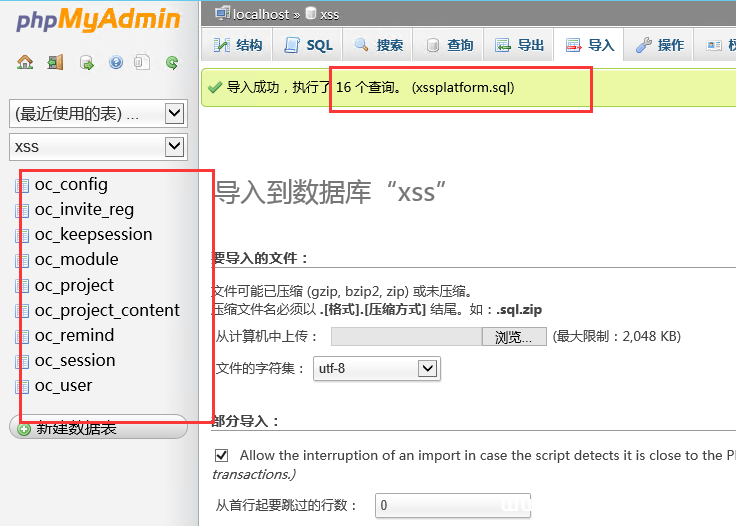736x526 pixels.
Task: Open the oc_project_content table link
Action: point(107,310)
